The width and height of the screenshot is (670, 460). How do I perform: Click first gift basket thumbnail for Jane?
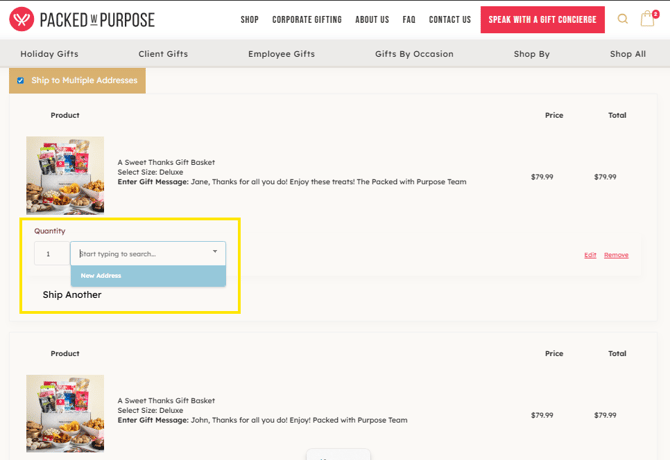[65, 175]
